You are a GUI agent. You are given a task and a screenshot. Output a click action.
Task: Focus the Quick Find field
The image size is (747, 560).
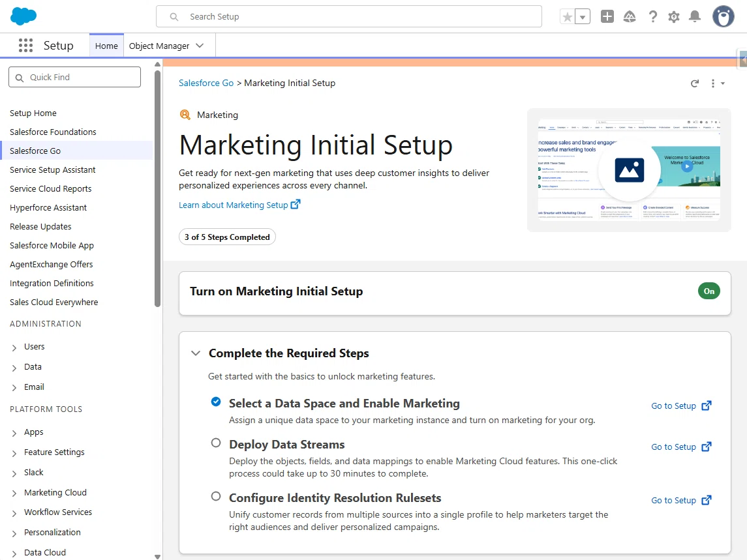point(75,77)
